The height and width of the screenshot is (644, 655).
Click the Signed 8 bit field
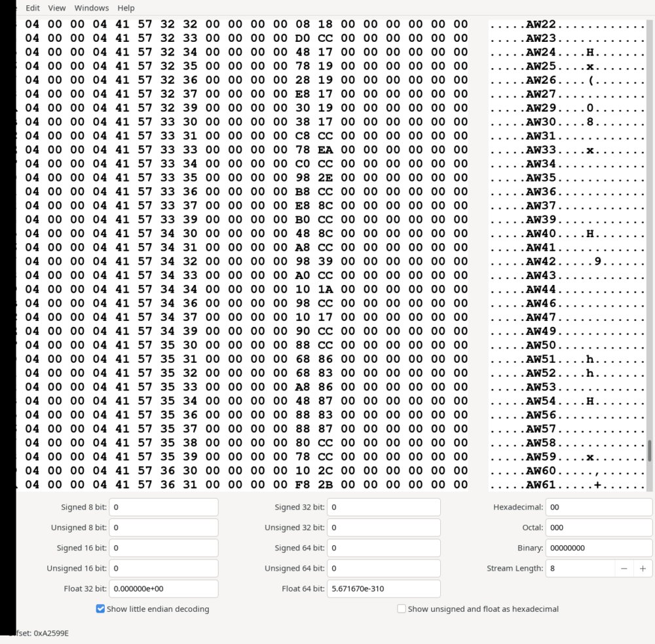pos(164,507)
